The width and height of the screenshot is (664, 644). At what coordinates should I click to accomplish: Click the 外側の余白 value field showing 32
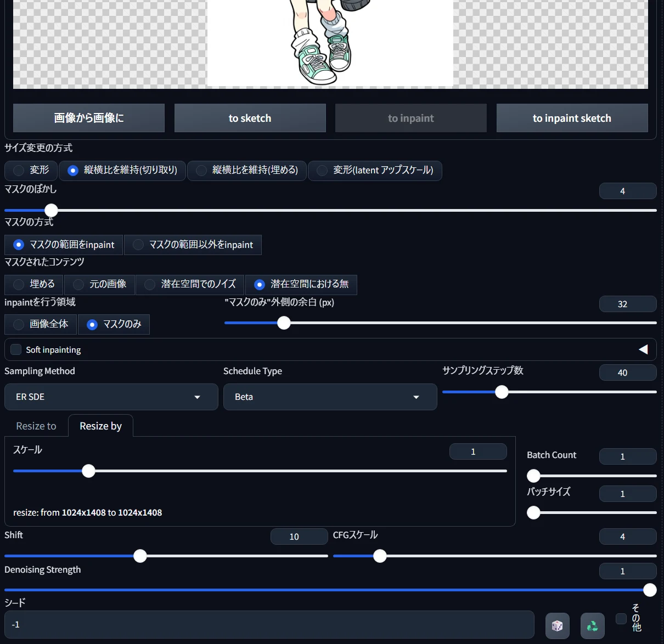628,304
